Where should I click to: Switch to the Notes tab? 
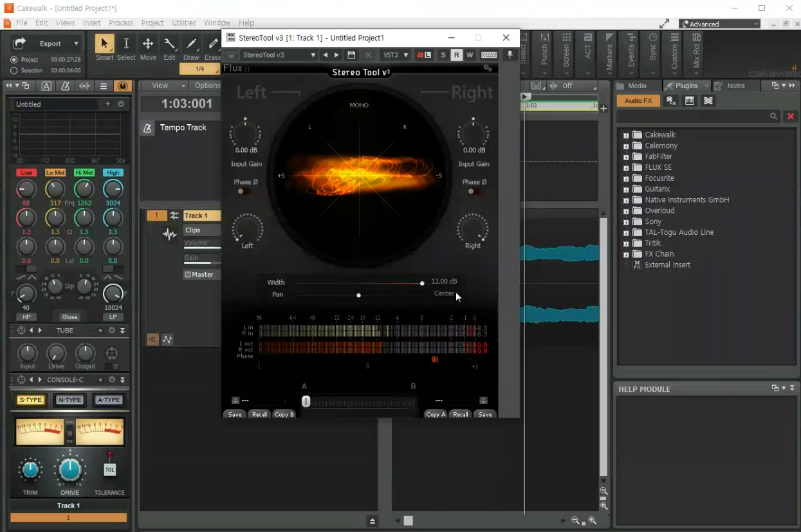(735, 86)
